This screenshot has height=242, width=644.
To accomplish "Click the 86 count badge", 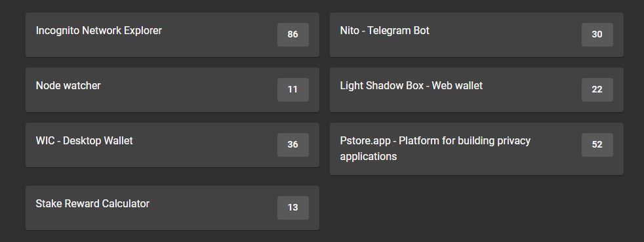I will (x=293, y=35).
